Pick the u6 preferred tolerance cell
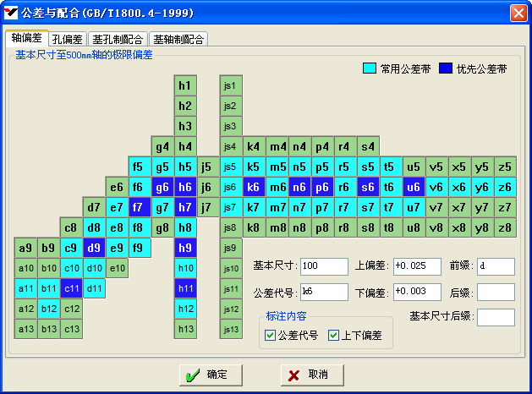The height and width of the screenshot is (394, 532). point(413,187)
